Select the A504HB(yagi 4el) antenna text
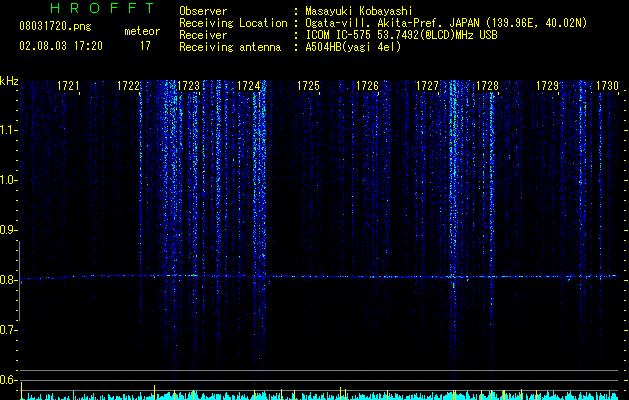This screenshot has height=400, width=629. click(x=353, y=47)
